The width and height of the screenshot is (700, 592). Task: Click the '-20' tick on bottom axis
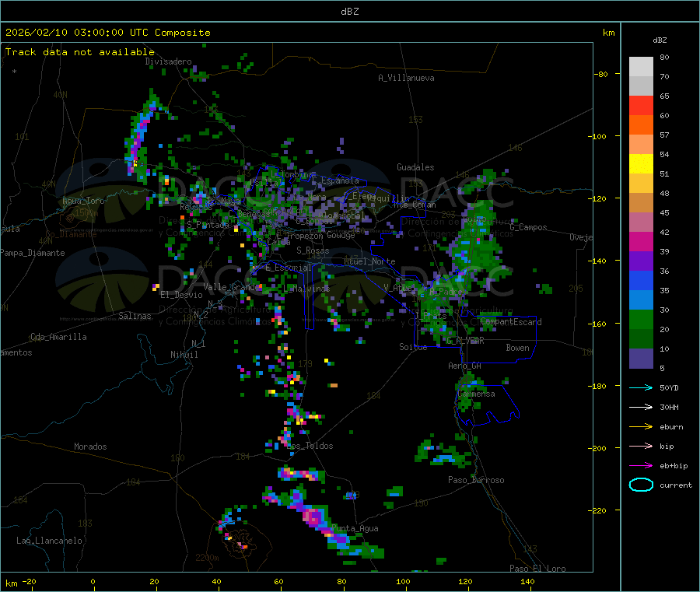point(29,581)
